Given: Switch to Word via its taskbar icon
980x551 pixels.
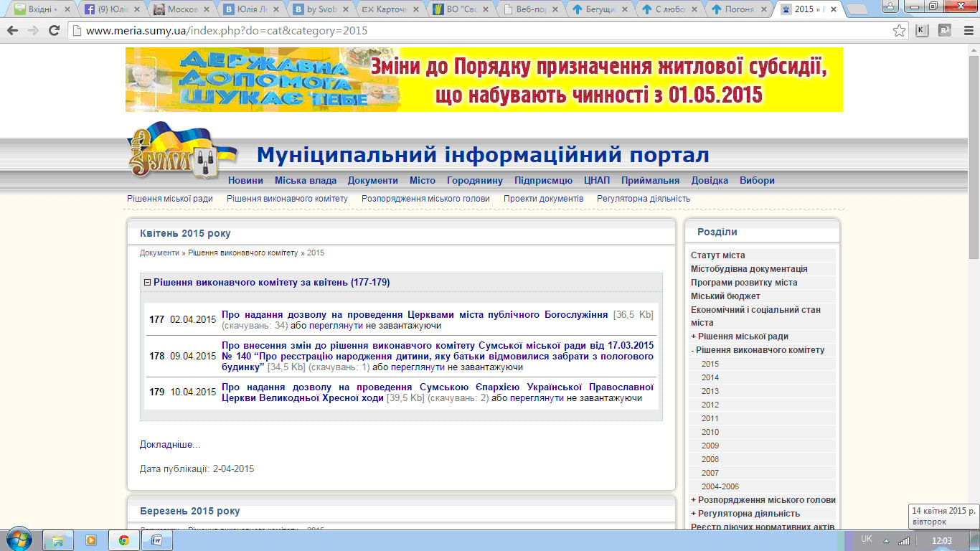Looking at the screenshot, I should [156, 540].
